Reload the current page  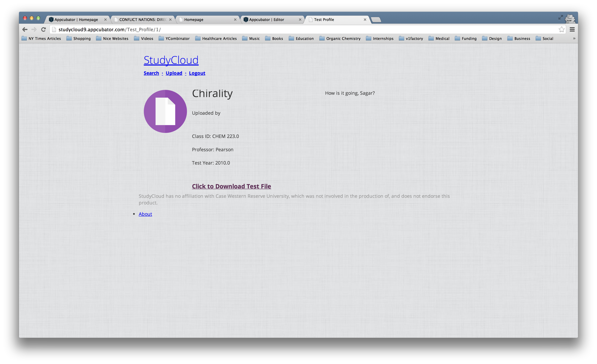[x=44, y=30]
